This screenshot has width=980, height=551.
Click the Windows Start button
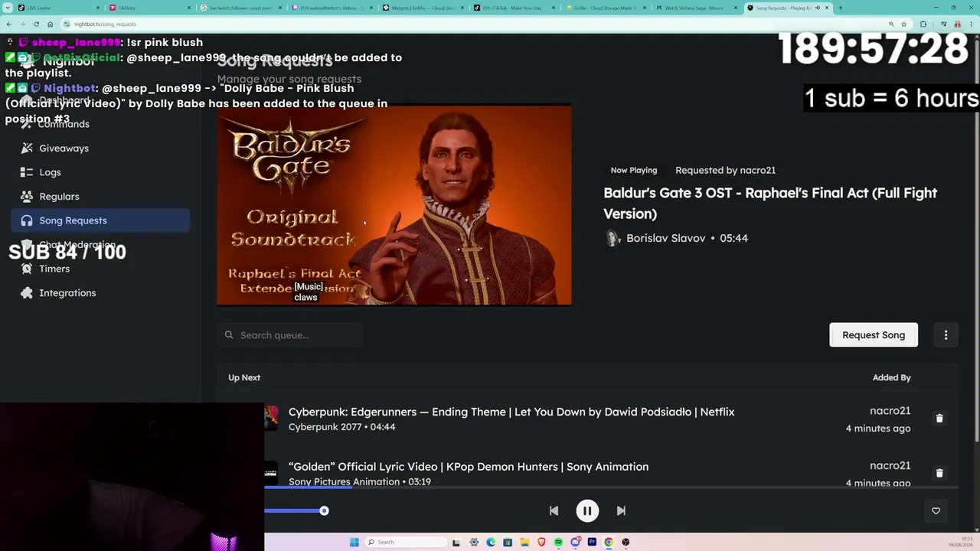click(354, 542)
